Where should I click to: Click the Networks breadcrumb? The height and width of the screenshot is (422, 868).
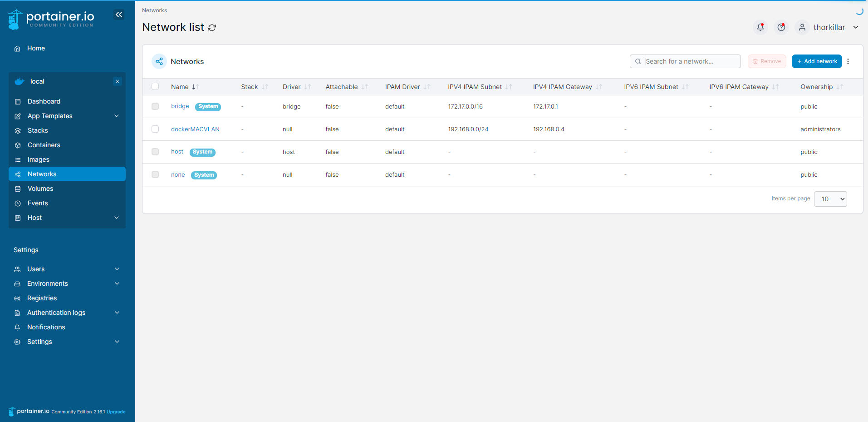[x=154, y=10]
